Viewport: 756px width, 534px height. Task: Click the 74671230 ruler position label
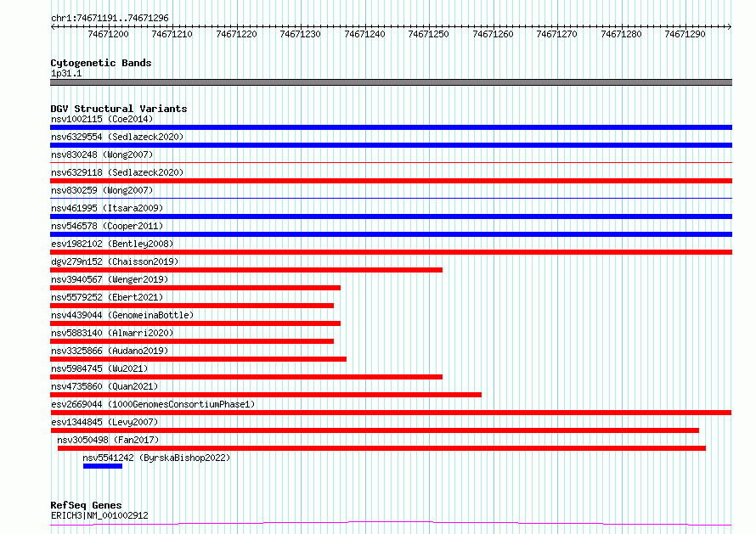click(x=301, y=34)
